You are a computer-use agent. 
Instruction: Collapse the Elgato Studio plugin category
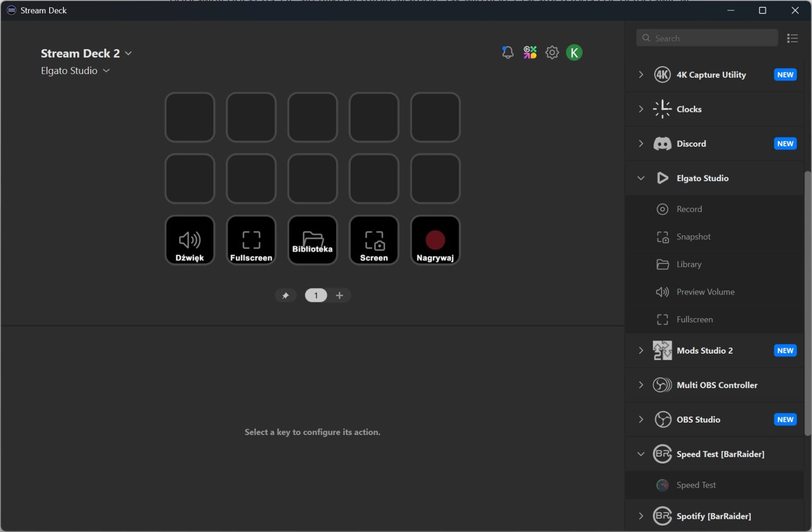click(x=641, y=178)
